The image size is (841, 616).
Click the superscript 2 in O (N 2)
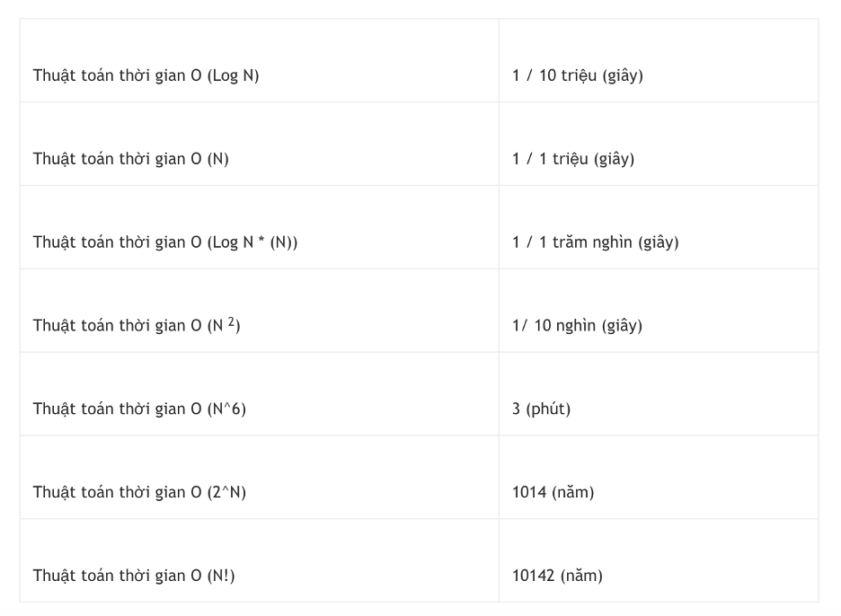coord(231,321)
